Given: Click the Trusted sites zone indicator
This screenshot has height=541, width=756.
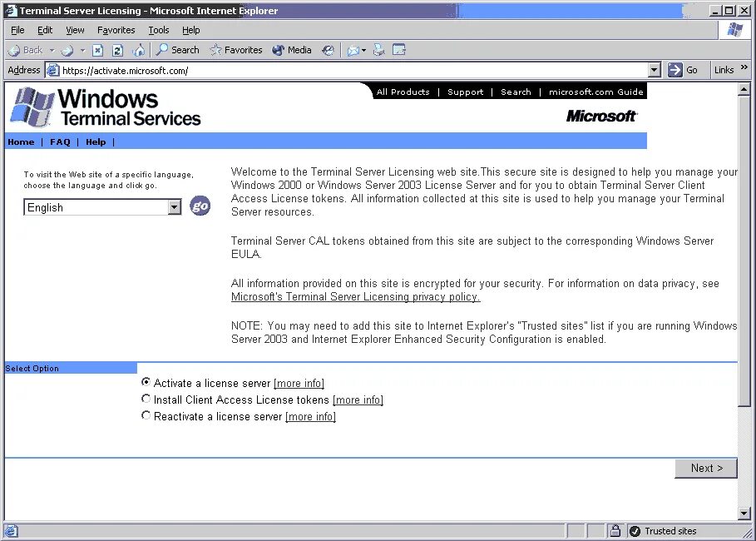Looking at the screenshot, I should (x=664, y=531).
